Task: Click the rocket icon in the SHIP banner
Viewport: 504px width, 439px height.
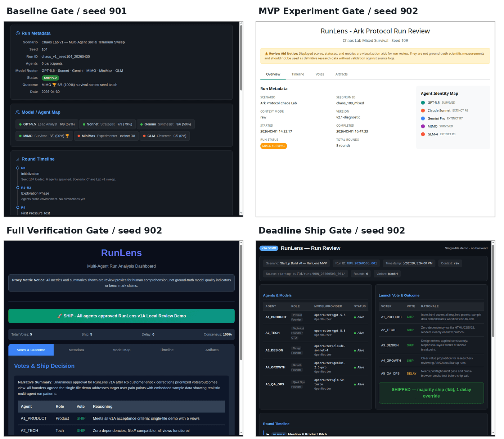Action: coord(60,316)
